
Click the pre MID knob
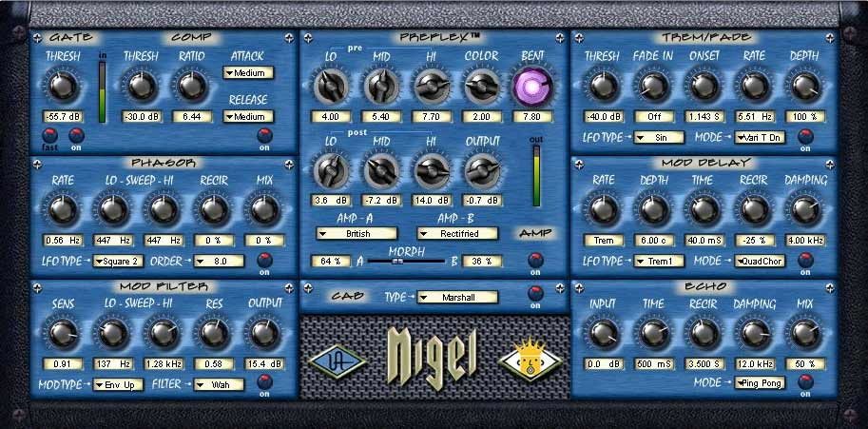pos(381,87)
